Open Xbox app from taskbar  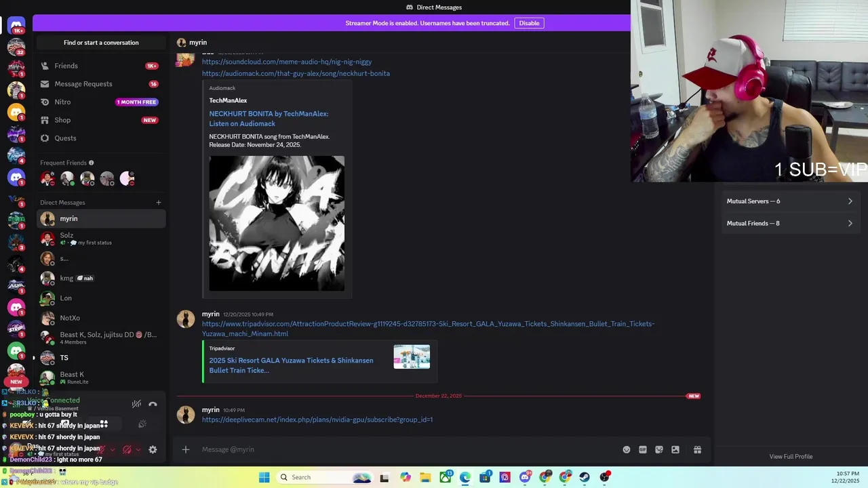(446, 477)
